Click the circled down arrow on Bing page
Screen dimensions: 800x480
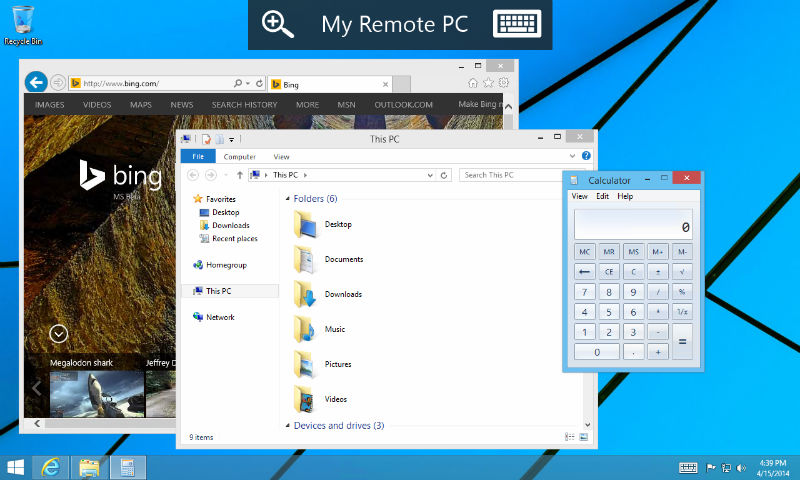click(x=59, y=334)
